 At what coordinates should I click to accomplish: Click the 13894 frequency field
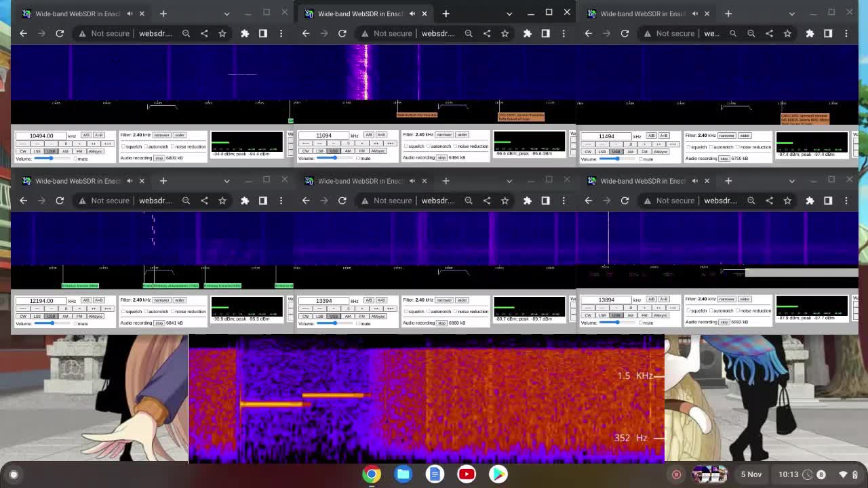[x=606, y=300]
